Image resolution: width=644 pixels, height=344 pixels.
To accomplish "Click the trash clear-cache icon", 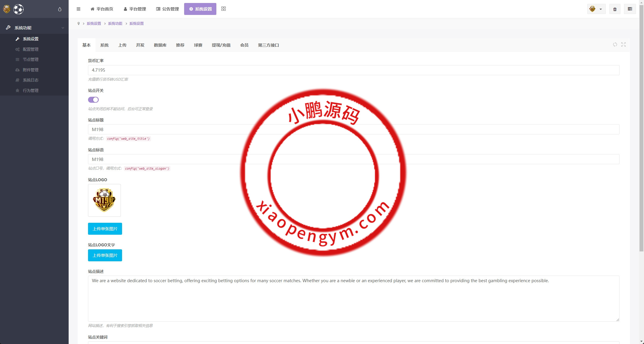I will (x=615, y=9).
